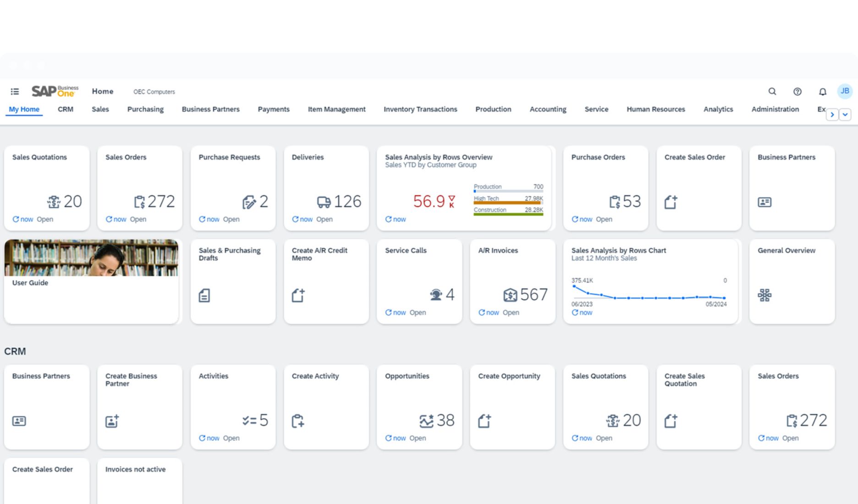
Task: Click the Create Business Partner icon
Action: point(112,421)
